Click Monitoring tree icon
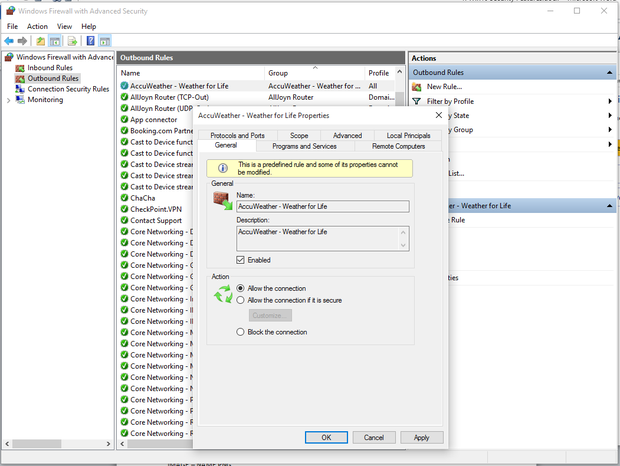 20,99
